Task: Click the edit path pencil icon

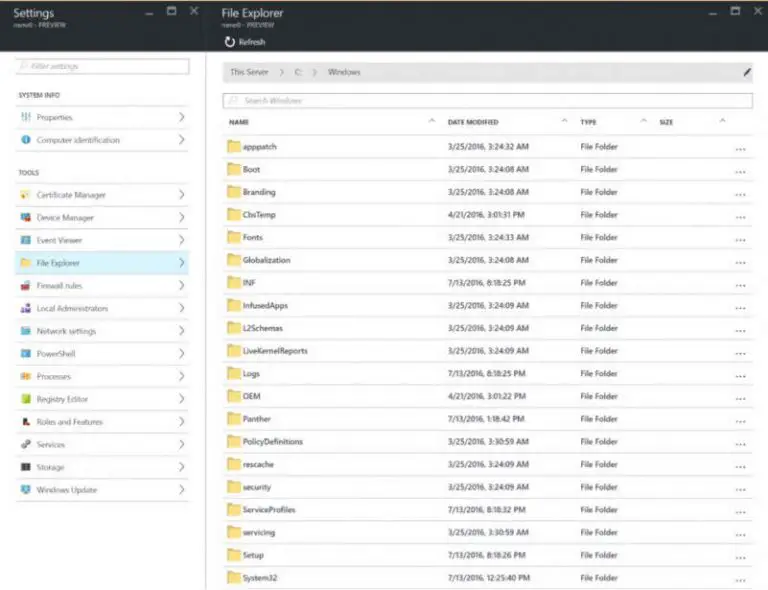Action: point(746,72)
